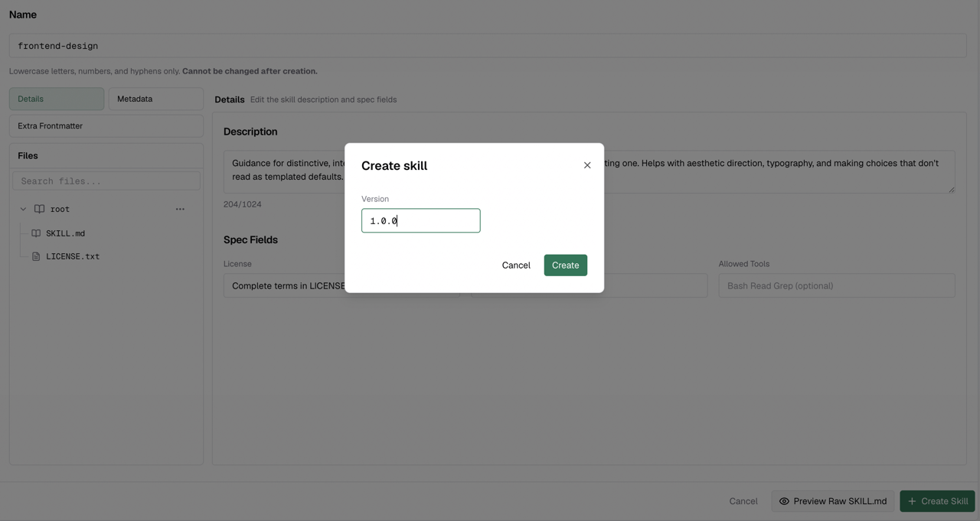Click the Create skill dialog title
The height and width of the screenshot is (521, 980).
[x=394, y=165]
